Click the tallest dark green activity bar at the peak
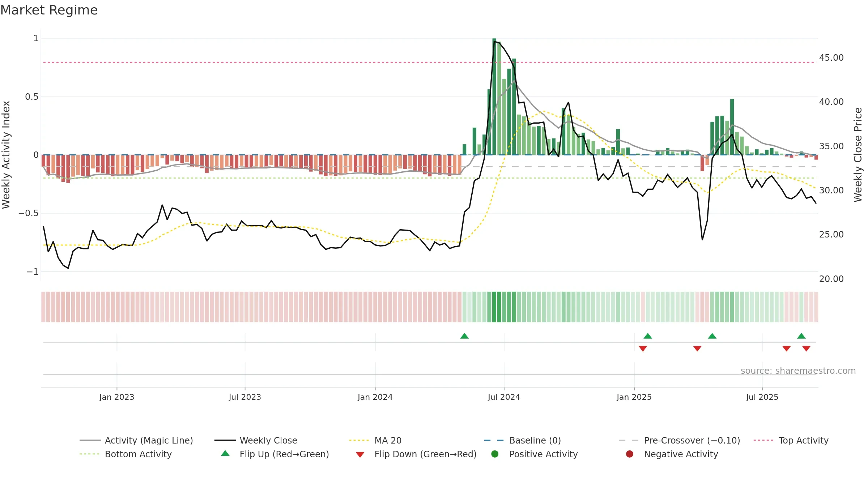Image resolution: width=868 pixels, height=488 pixels. tap(494, 97)
